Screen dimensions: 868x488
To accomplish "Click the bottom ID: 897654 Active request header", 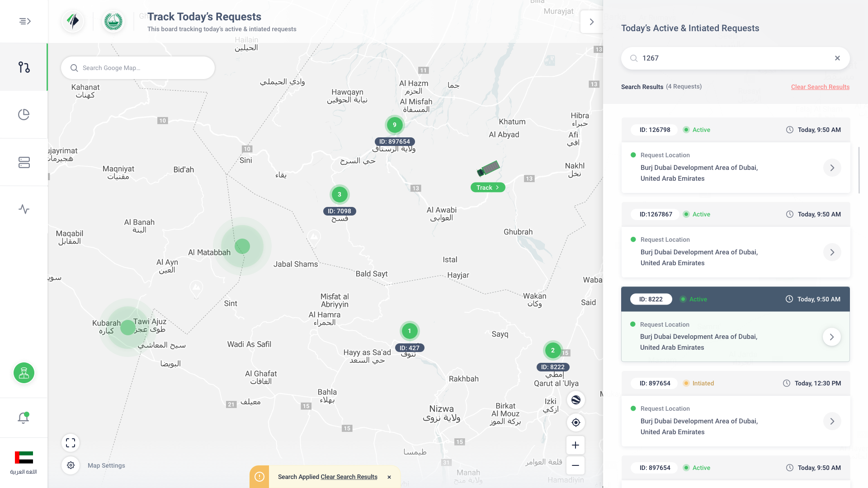I will (736, 468).
